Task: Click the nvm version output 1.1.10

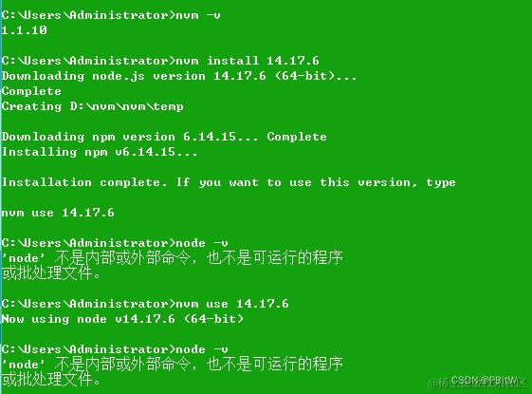Action: 24,30
